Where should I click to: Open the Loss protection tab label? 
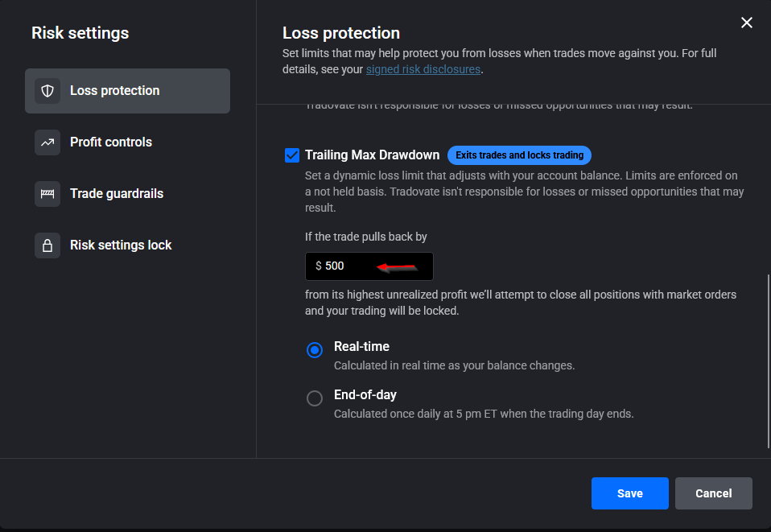coord(114,90)
